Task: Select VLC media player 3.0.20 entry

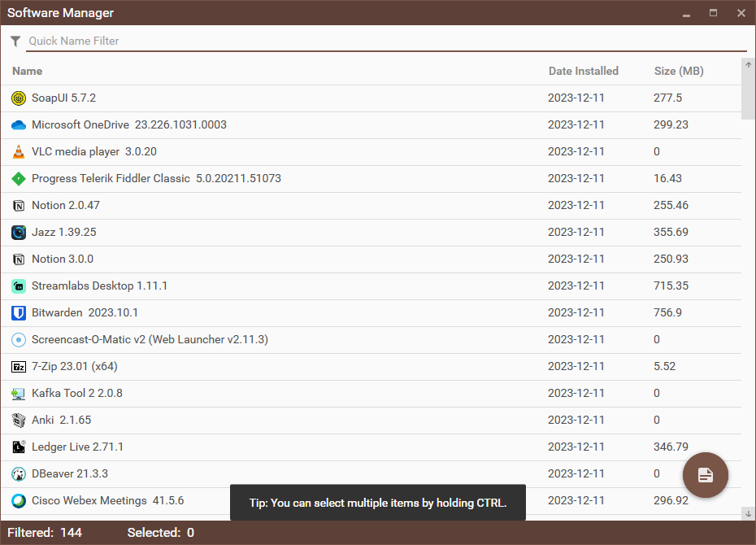Action: tap(94, 152)
